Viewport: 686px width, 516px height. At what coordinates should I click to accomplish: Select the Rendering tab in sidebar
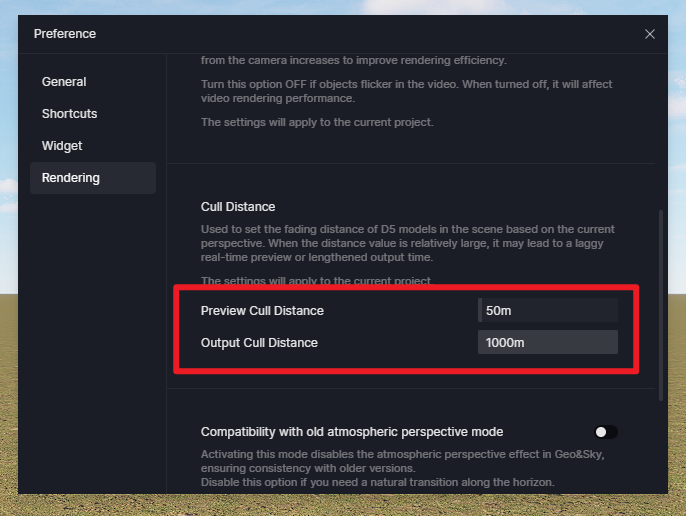tap(70, 178)
